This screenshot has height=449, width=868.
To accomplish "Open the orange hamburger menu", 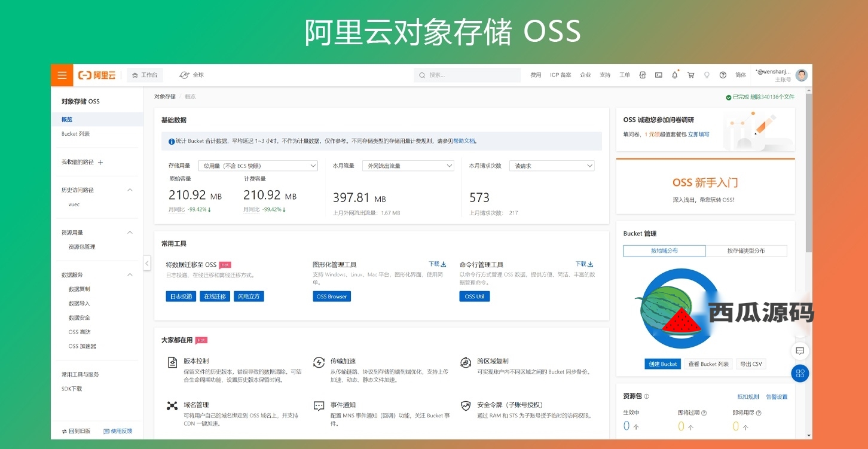I will 62,75.
